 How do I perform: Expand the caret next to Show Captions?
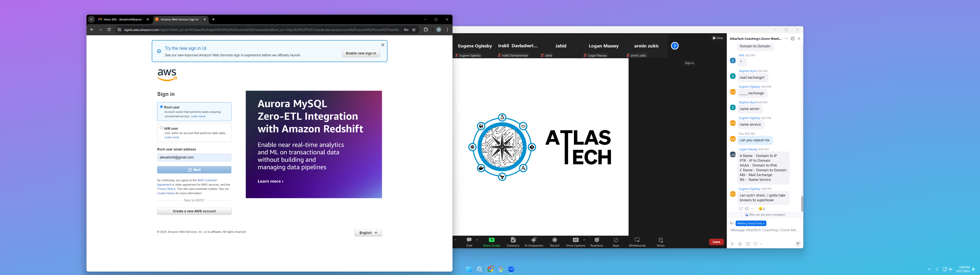click(x=584, y=240)
